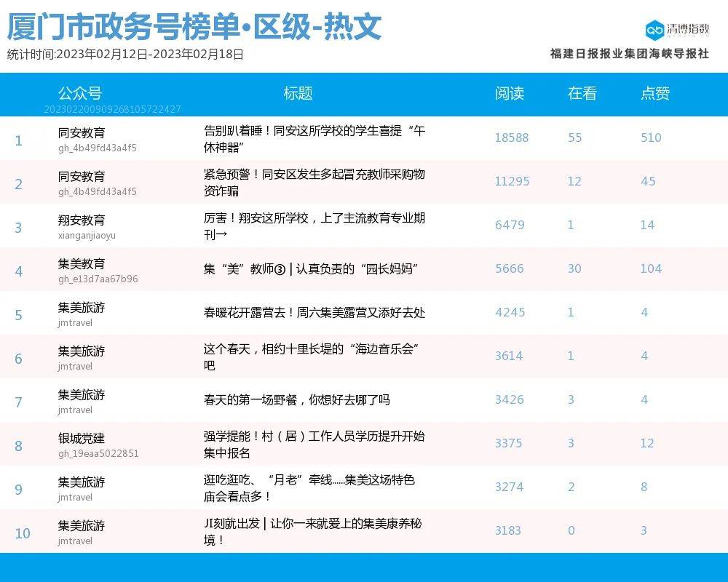Click the 公众号 column header
This screenshot has width=728, height=582.
[x=80, y=93]
